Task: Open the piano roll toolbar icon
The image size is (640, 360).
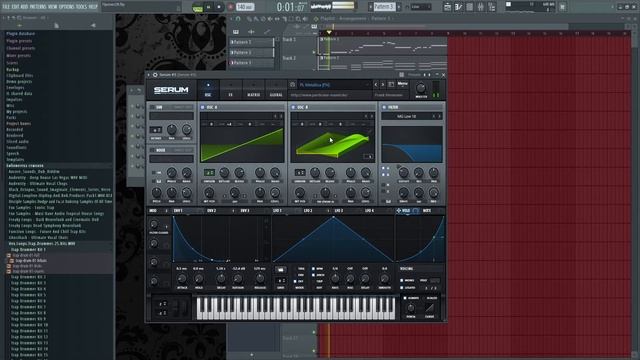Action: pos(458,7)
